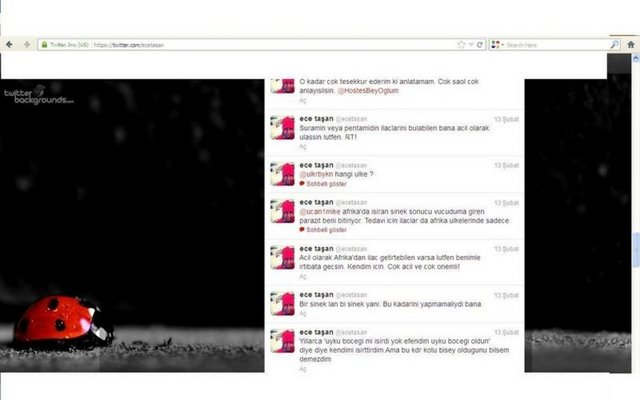
Task: Click the avatar on the Suramin tweet
Action: [x=283, y=128]
